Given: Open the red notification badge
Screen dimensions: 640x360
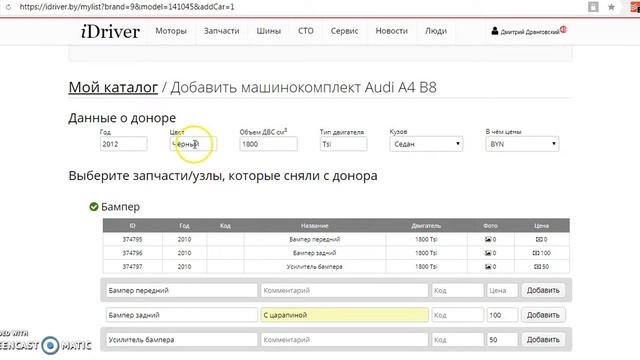Looking at the screenshot, I should click(x=564, y=29).
